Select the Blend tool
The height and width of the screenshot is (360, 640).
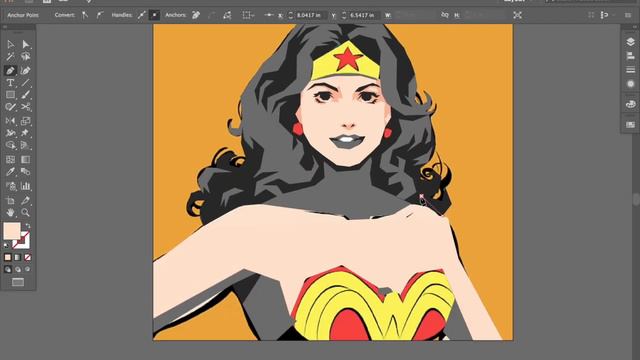[26, 171]
